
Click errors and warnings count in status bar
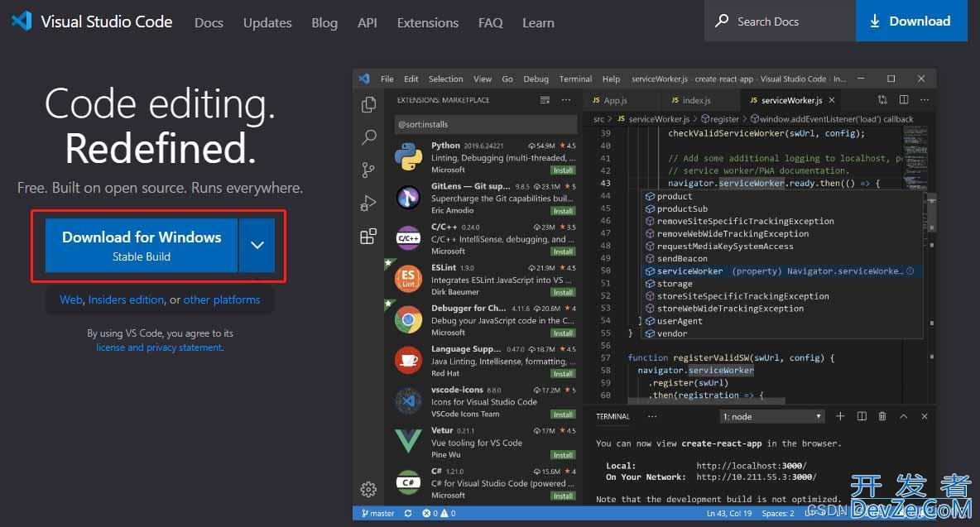[439, 513]
